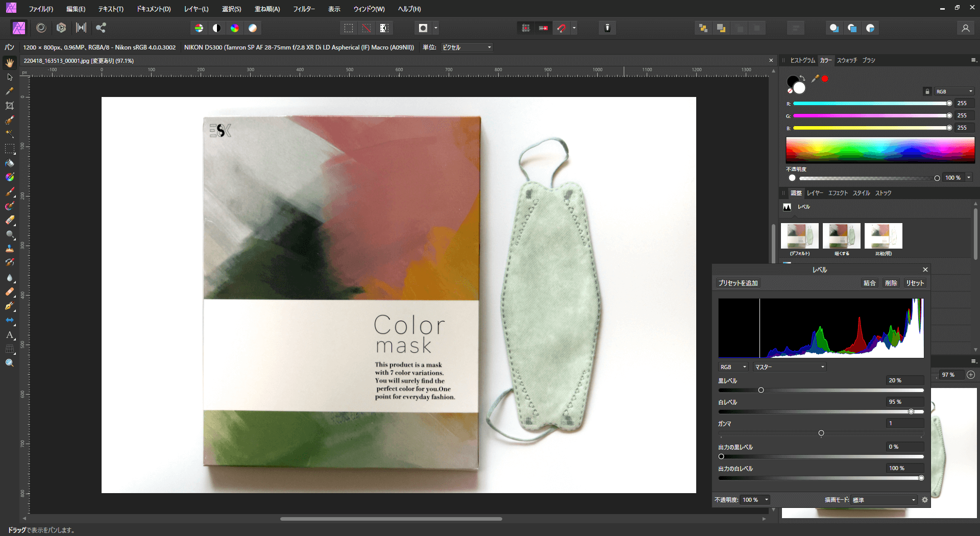980x536 pixels.
Task: Open the units dropdown showing ピクセル
Action: [x=467, y=47]
